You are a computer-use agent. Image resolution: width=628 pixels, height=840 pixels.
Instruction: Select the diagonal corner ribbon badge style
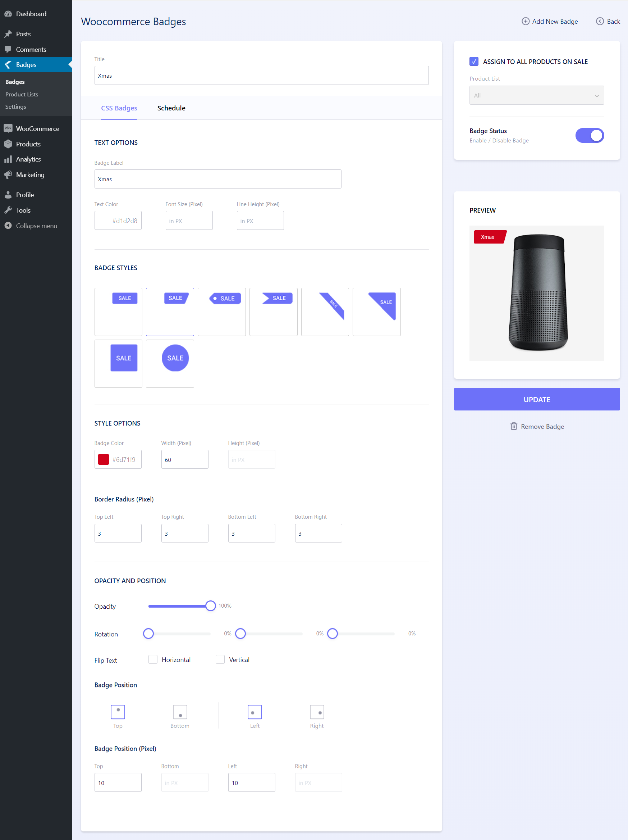[325, 312]
